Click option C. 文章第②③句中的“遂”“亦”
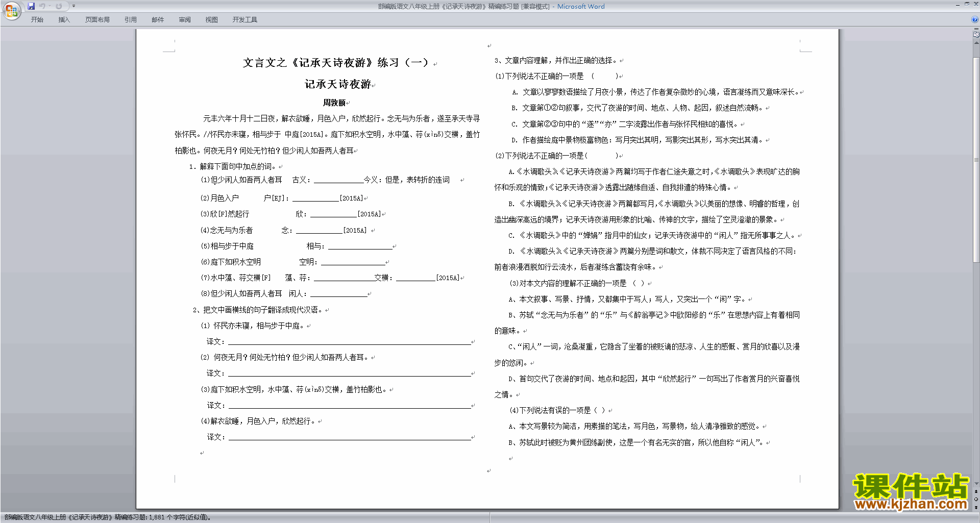The image size is (980, 523). click(x=625, y=124)
